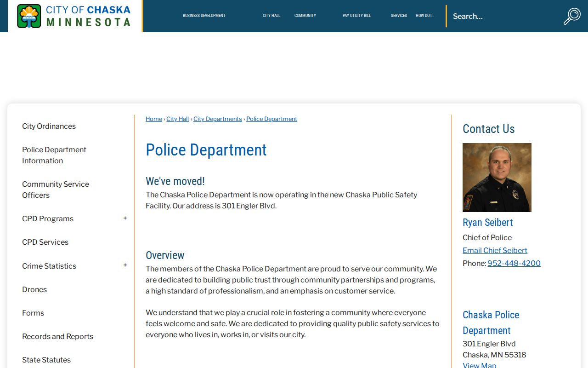Click the Police Department page title
The height and width of the screenshot is (368, 588).
[206, 150]
